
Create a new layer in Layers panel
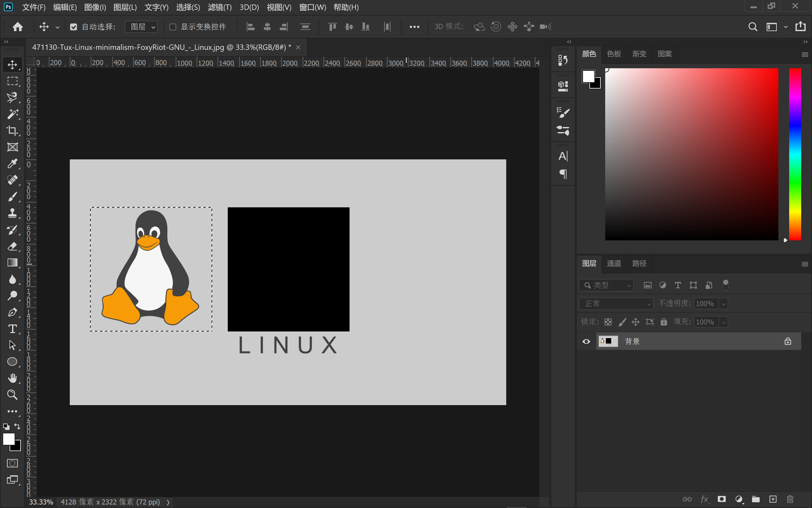coord(773,499)
